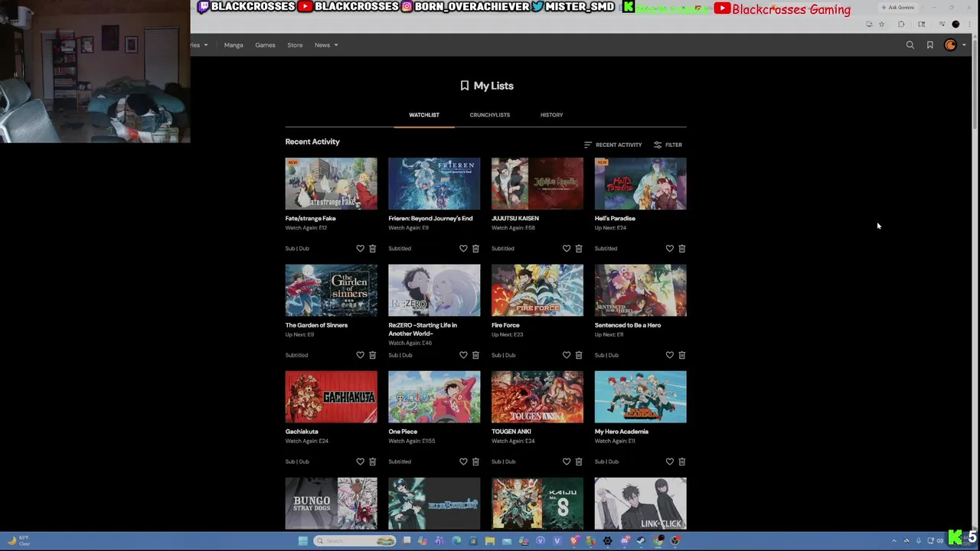Open the search icon in Crunchyroll header
980x551 pixels.
point(910,45)
